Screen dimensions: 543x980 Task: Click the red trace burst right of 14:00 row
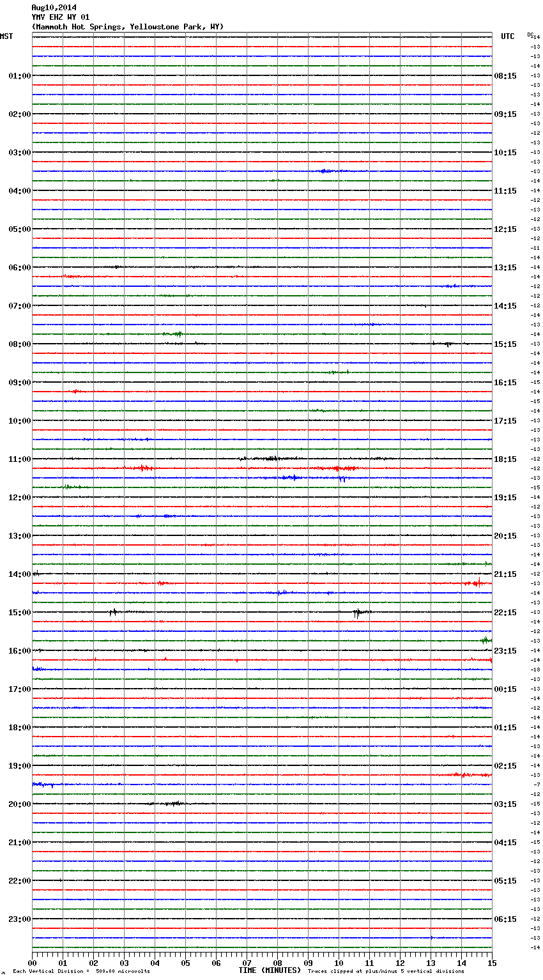[x=477, y=583]
